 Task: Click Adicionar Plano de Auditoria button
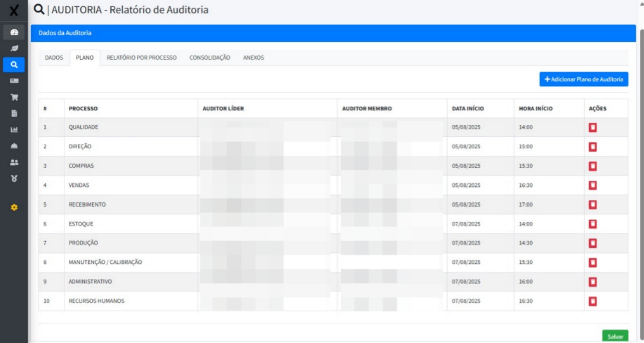tap(584, 79)
